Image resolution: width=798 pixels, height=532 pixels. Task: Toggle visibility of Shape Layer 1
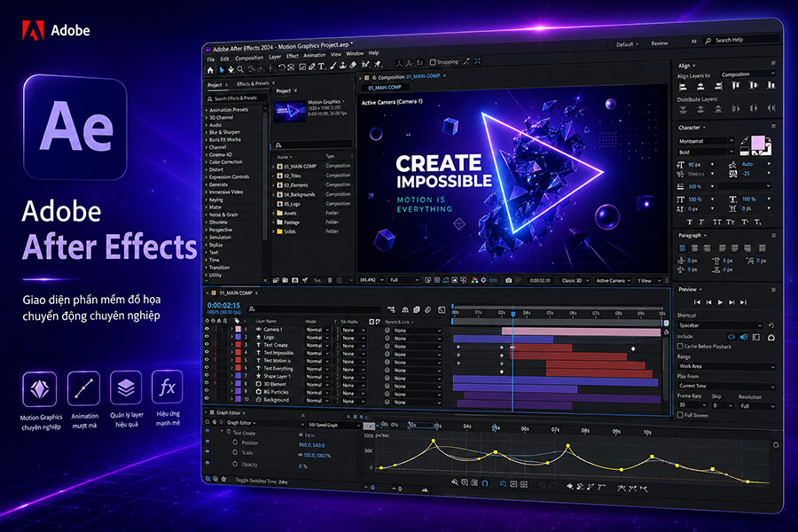(x=207, y=376)
